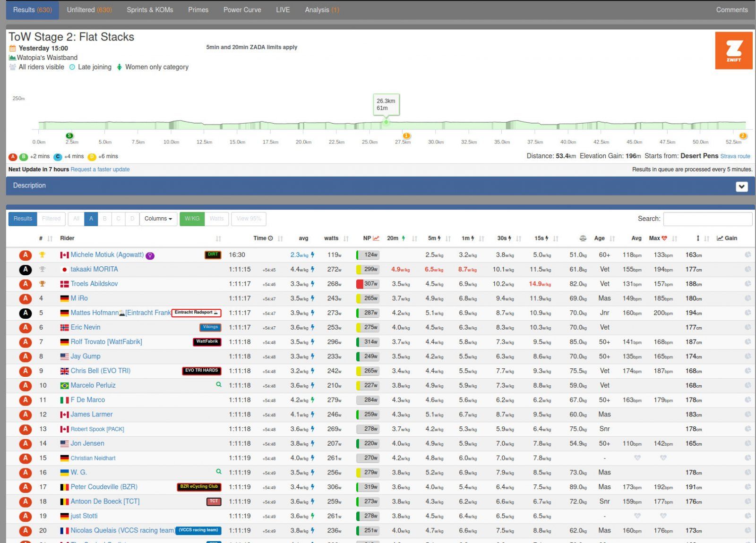Switch to the Power Curve tab

[242, 10]
